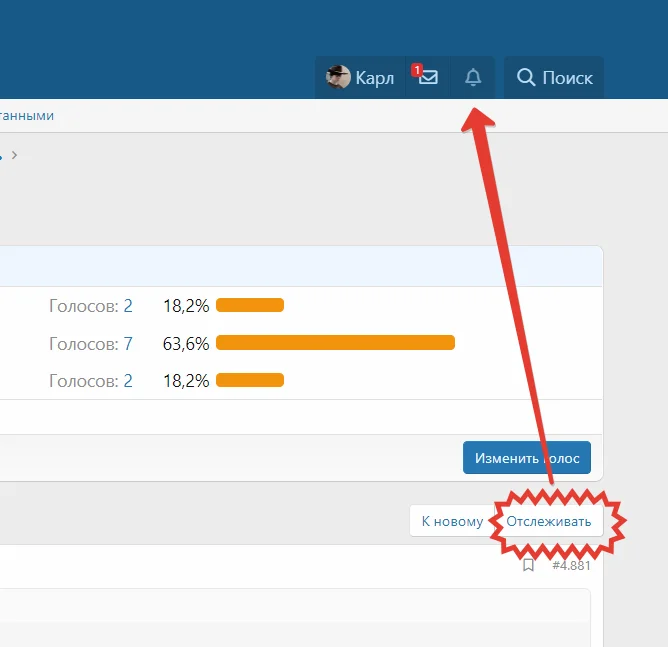Click the vote count 7 link
Viewport: 668px width, 647px height.
point(128,343)
